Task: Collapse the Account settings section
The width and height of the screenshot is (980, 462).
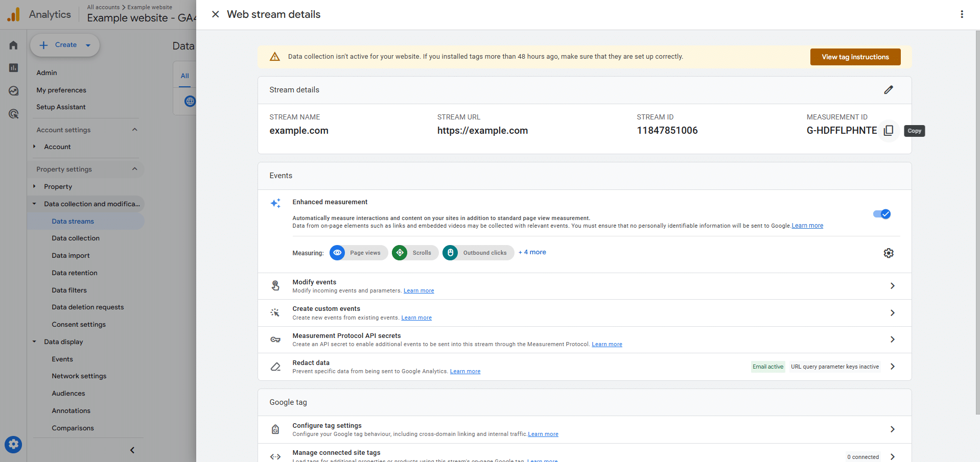Action: click(134, 130)
